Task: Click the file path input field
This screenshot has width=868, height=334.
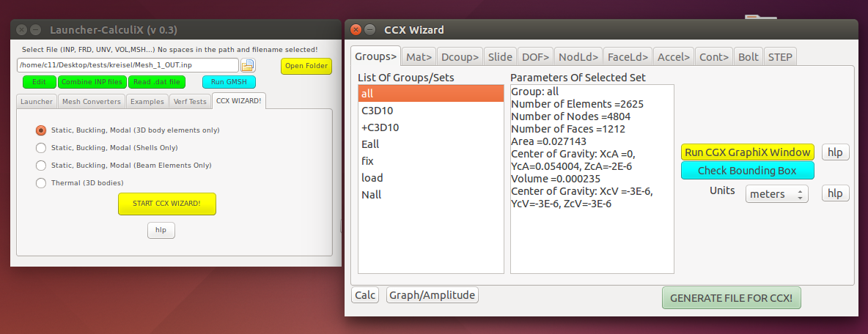Action: coord(127,65)
